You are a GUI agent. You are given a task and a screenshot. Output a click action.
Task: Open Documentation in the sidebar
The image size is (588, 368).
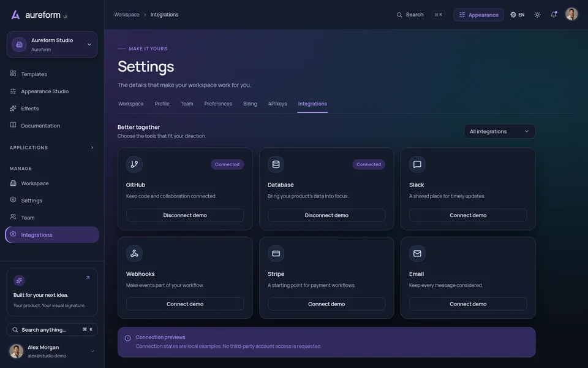[x=52, y=125]
